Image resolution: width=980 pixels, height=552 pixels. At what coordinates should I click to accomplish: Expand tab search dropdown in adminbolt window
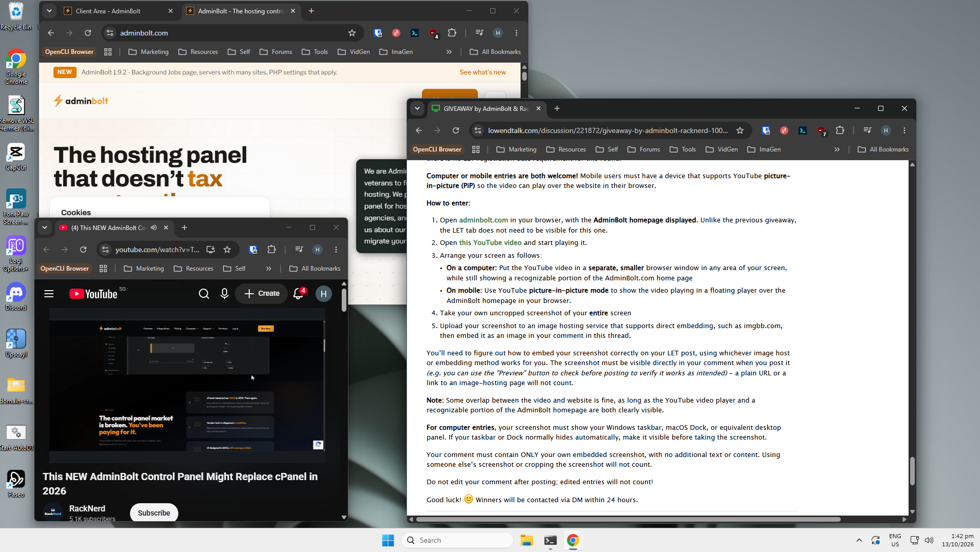[x=49, y=11]
